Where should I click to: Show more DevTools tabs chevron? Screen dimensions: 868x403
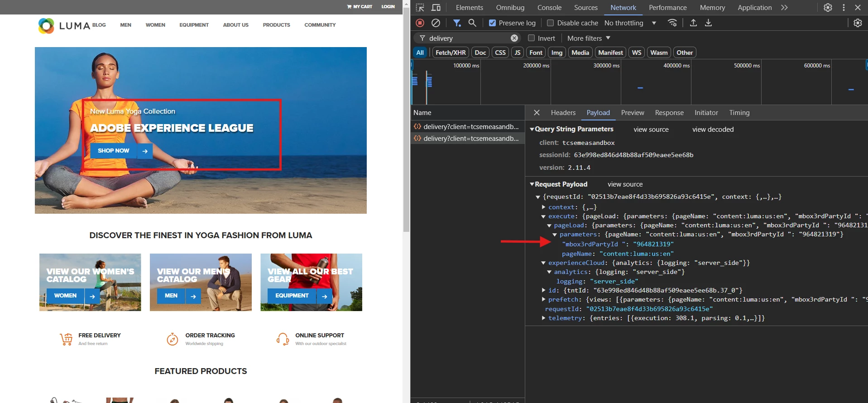[784, 8]
